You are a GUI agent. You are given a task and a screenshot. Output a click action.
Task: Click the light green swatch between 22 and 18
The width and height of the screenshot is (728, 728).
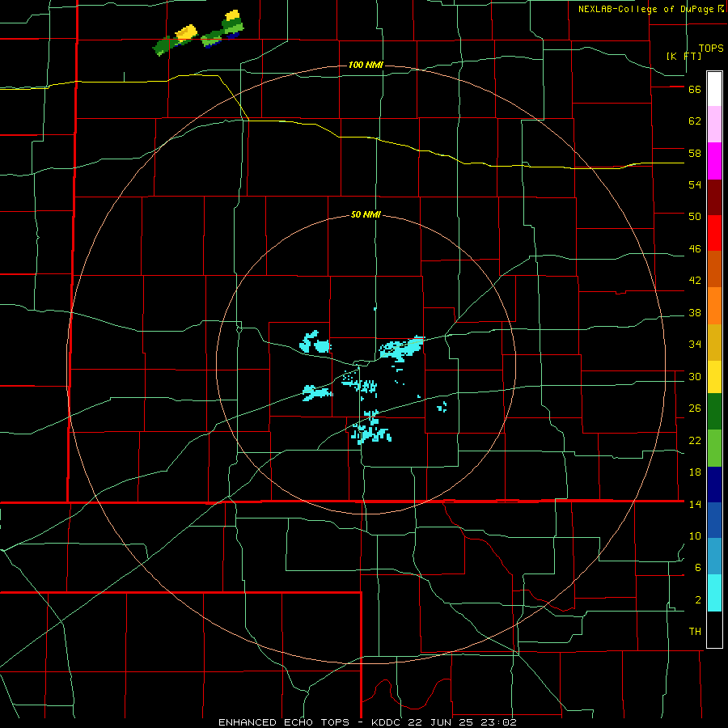714,448
